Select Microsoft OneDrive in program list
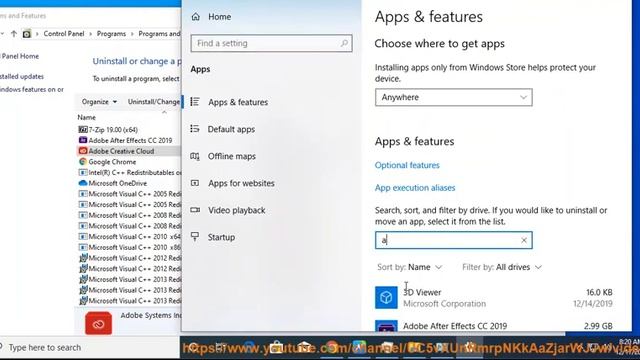 tap(118, 183)
